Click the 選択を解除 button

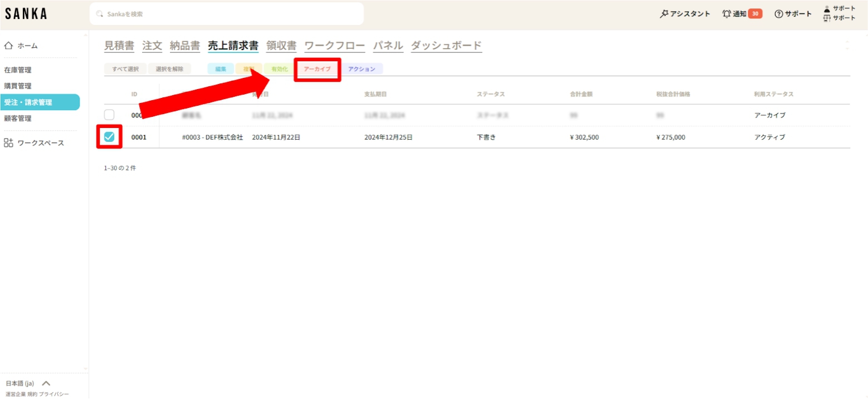coord(169,69)
